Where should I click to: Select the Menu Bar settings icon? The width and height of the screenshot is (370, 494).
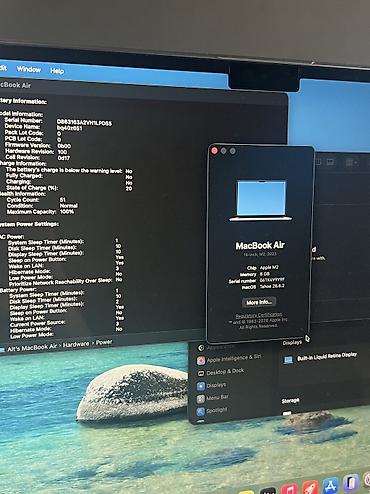[200, 399]
